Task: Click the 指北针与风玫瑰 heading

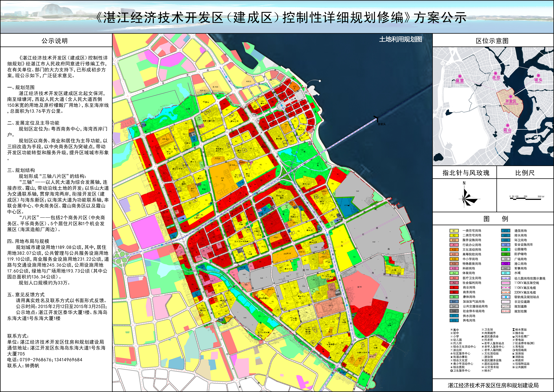Action: coord(466,173)
